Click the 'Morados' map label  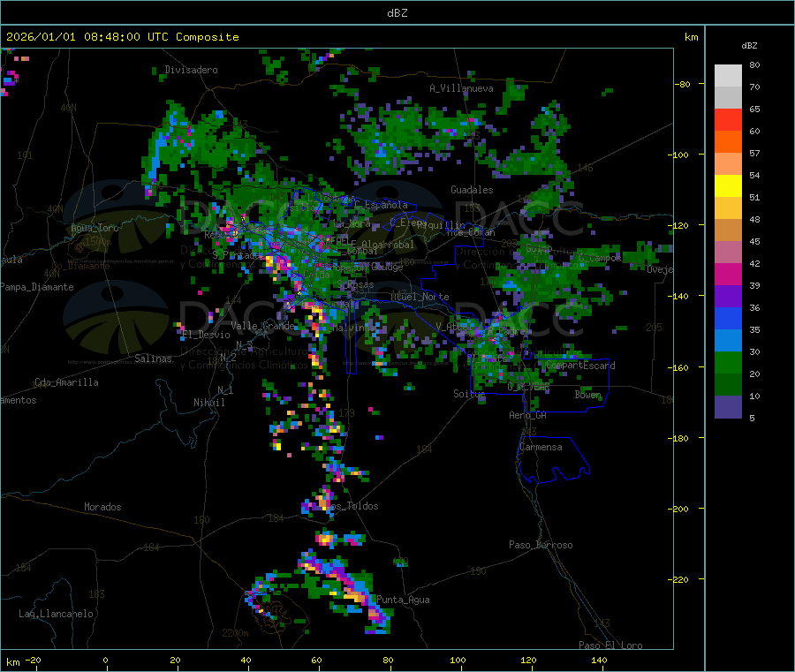coord(103,507)
